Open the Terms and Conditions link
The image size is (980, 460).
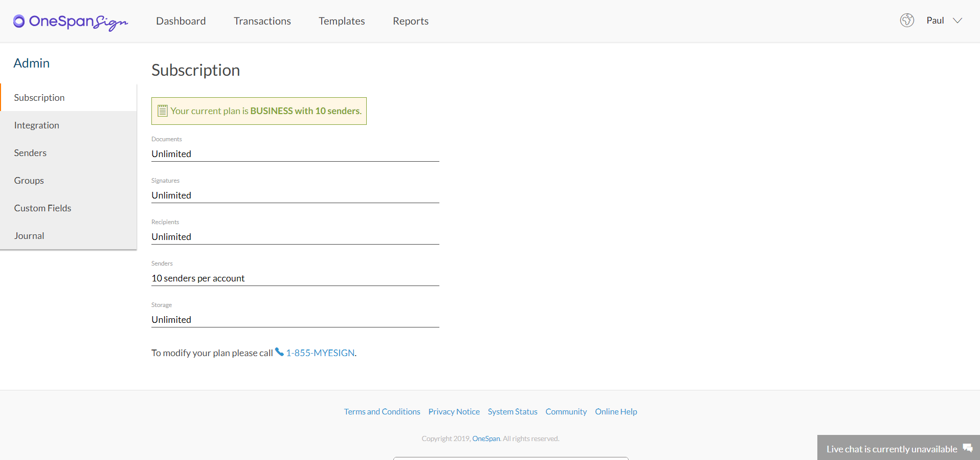click(382, 412)
